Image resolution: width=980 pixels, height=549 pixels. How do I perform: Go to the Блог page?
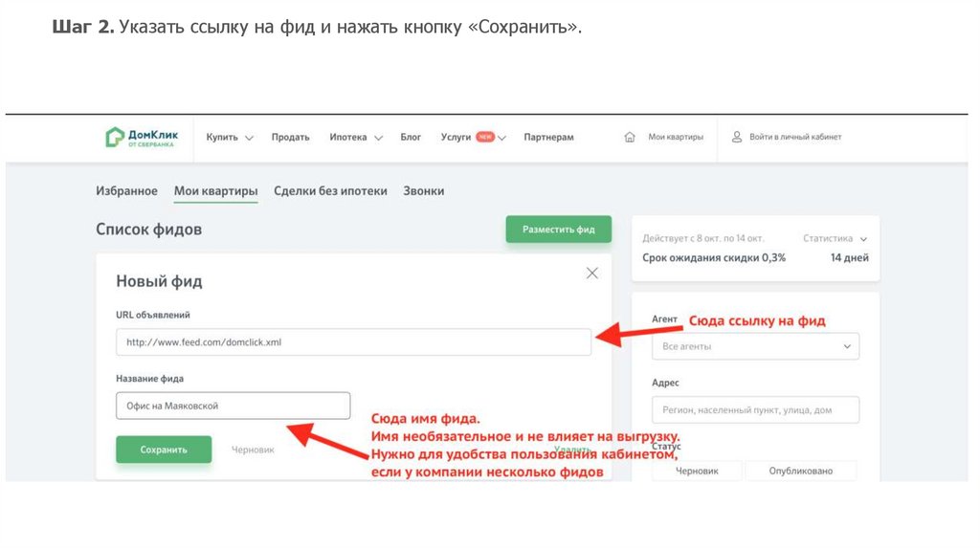(x=411, y=138)
